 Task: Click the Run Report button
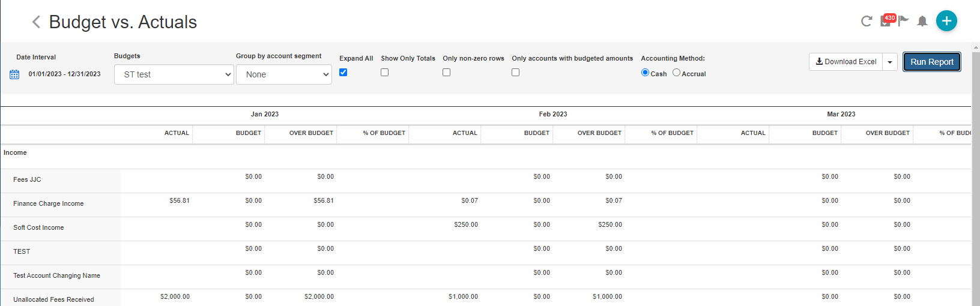(x=932, y=62)
